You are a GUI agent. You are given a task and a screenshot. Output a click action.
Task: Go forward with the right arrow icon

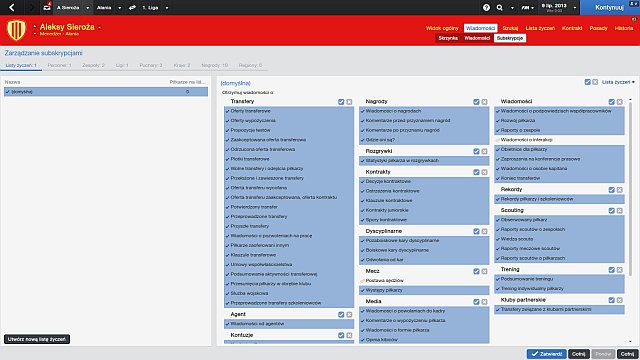32,7
